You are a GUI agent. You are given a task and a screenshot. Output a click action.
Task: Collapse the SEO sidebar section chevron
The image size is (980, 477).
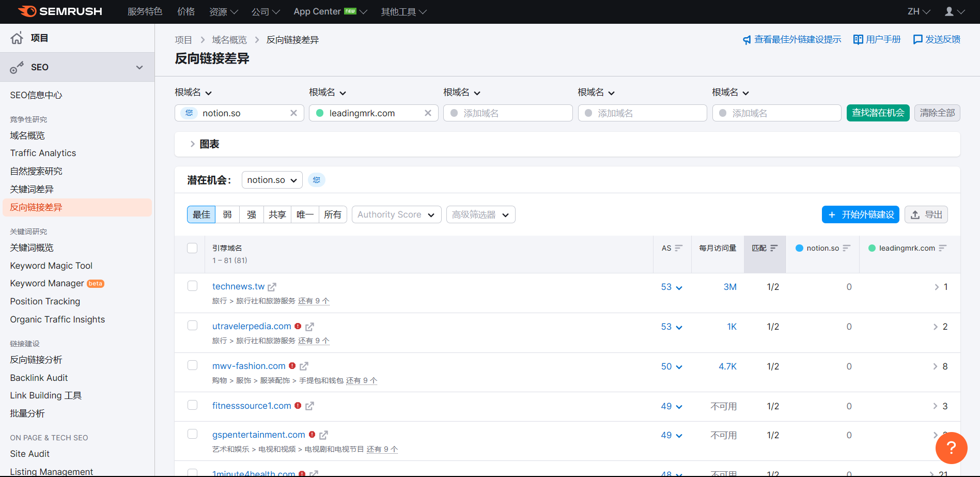[x=139, y=67]
